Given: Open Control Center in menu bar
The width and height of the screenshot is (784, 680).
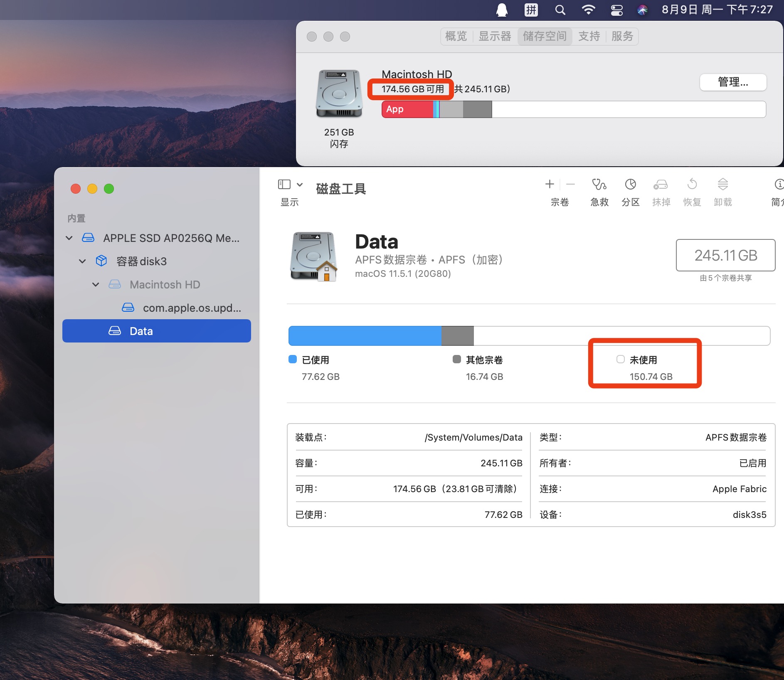Looking at the screenshot, I should click(x=616, y=10).
